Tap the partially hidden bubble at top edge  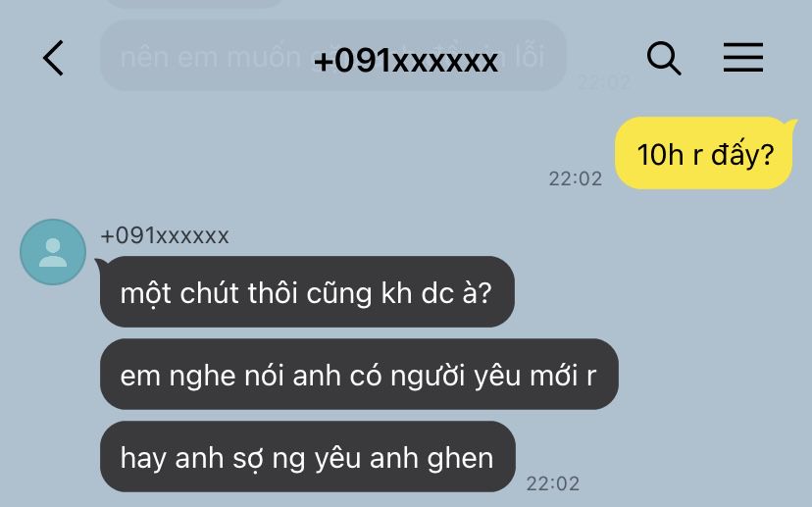(x=192, y=3)
